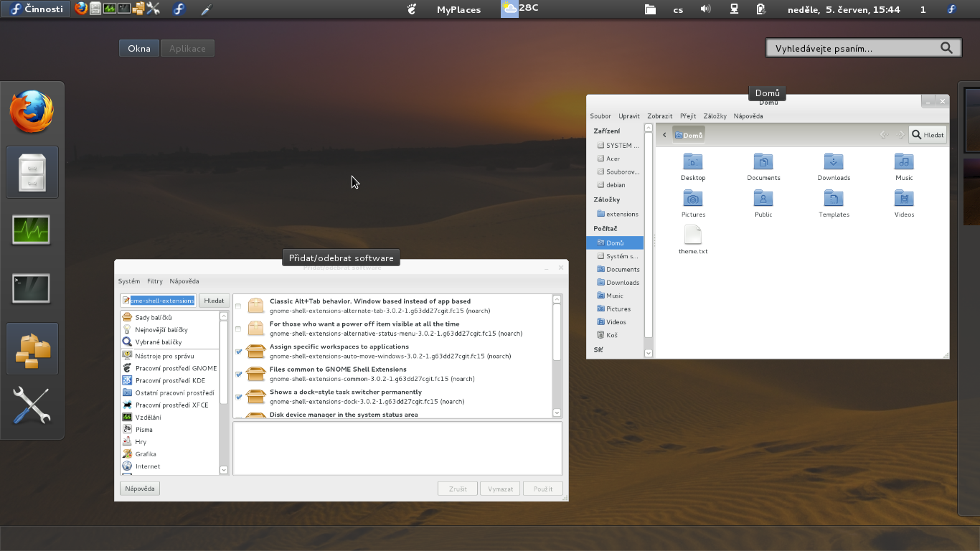Open the Templates folder icon
The height and width of the screenshot is (551, 980).
pos(834,203)
